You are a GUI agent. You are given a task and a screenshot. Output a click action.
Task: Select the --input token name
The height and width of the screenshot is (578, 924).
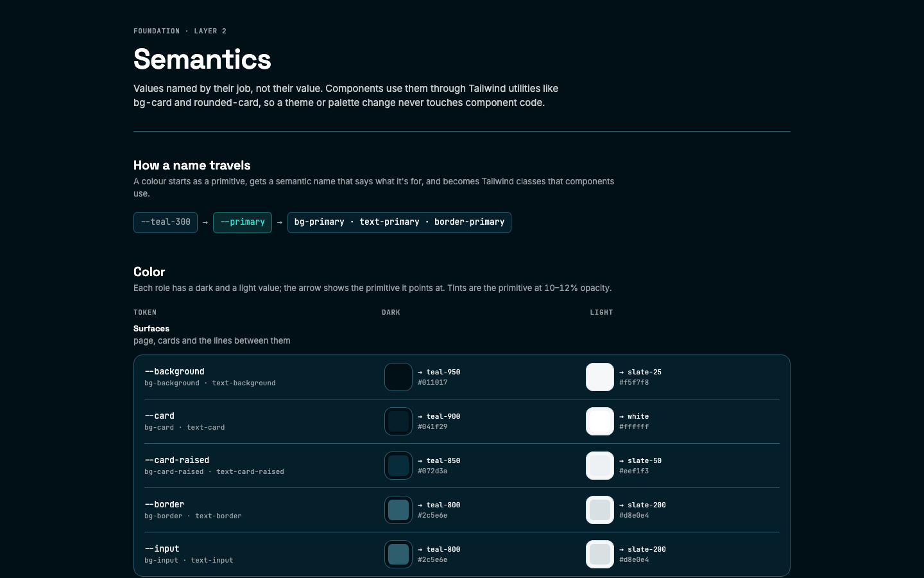coord(162,548)
